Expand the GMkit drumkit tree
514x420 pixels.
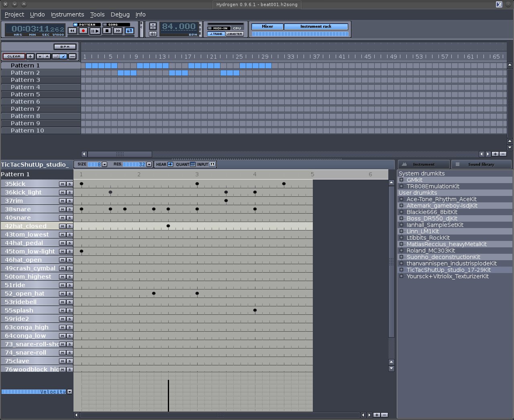pyautogui.click(x=401, y=180)
